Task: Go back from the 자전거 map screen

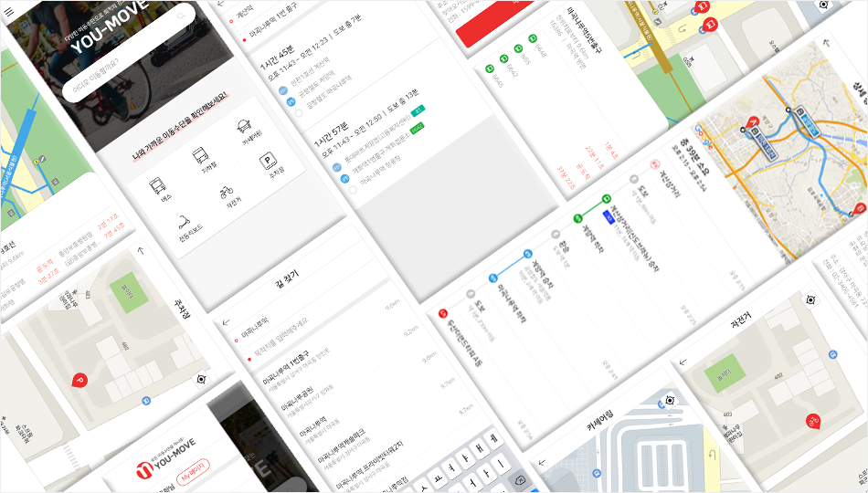Action: click(x=683, y=362)
